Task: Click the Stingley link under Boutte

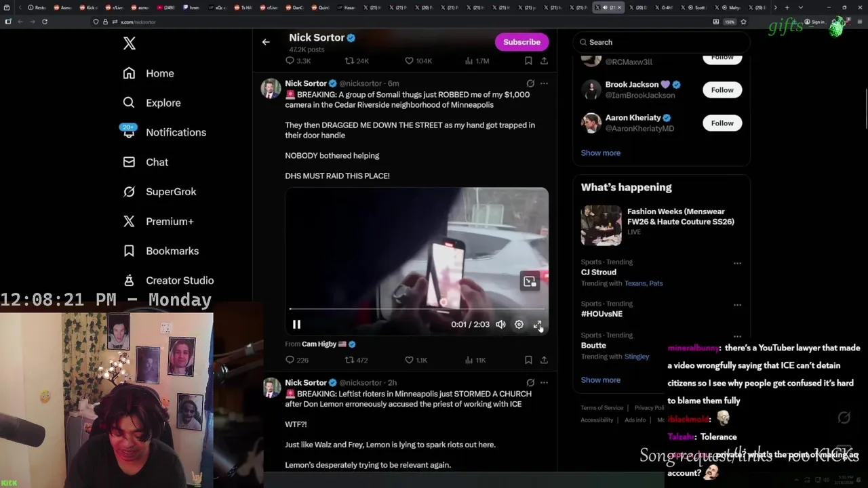Action: coord(637,357)
